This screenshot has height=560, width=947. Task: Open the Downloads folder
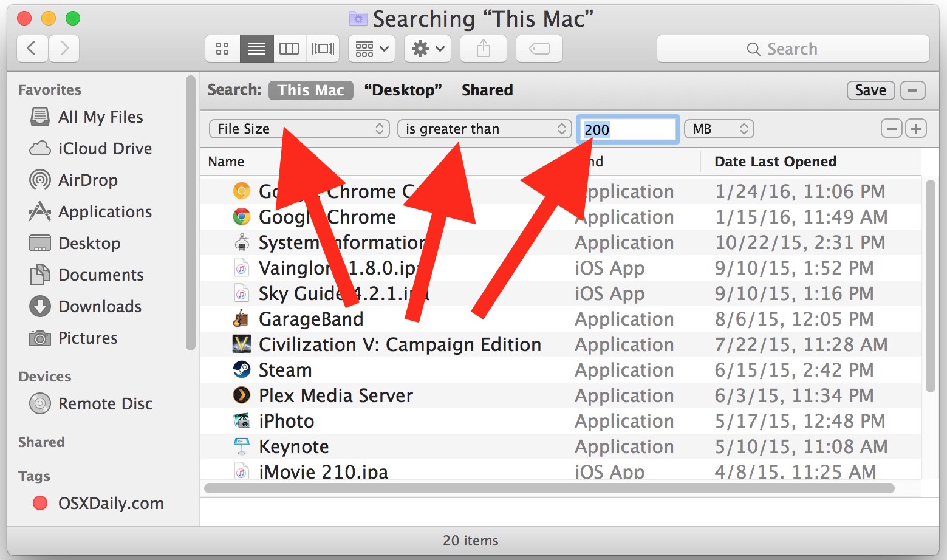(x=100, y=306)
